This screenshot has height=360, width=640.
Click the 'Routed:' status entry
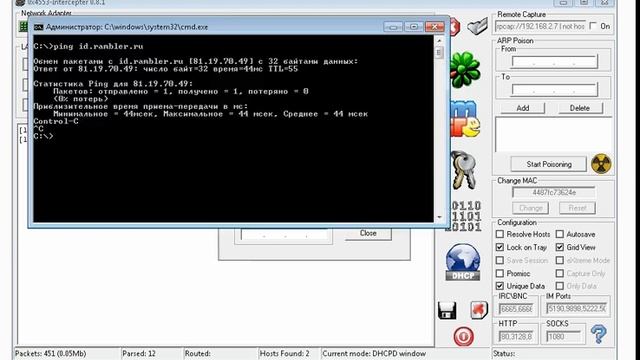198,353
